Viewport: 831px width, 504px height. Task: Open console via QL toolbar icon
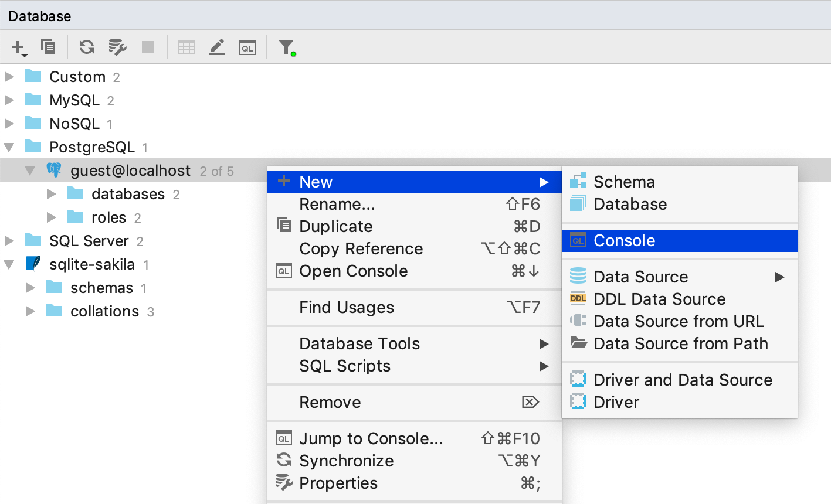click(247, 47)
